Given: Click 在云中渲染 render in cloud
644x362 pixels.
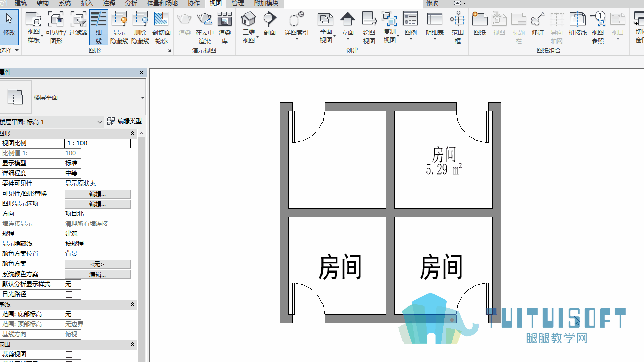Looking at the screenshot, I should click(205, 28).
